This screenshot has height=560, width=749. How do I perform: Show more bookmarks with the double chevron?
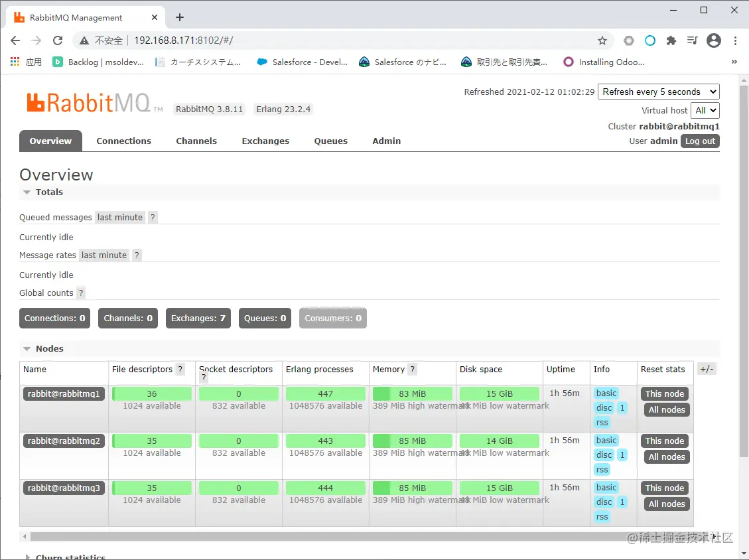[734, 62]
